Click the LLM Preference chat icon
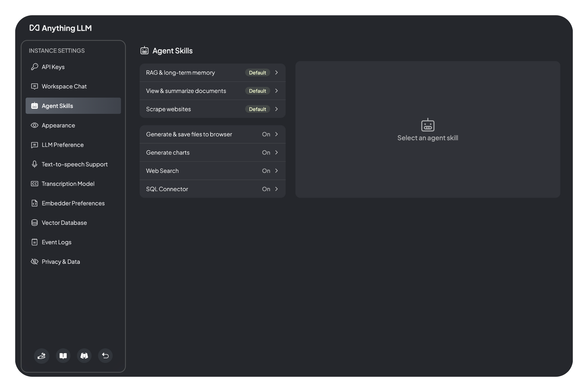588x392 pixels. (34, 145)
